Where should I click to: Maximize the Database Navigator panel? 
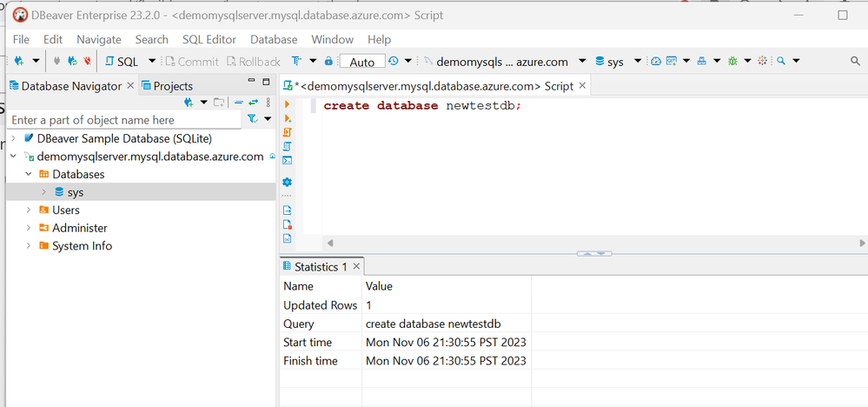(x=266, y=82)
